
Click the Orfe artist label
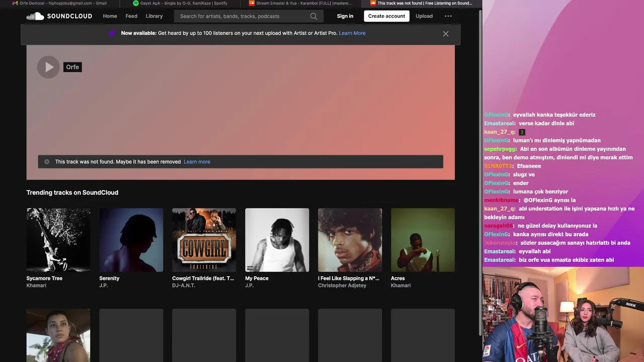click(72, 67)
